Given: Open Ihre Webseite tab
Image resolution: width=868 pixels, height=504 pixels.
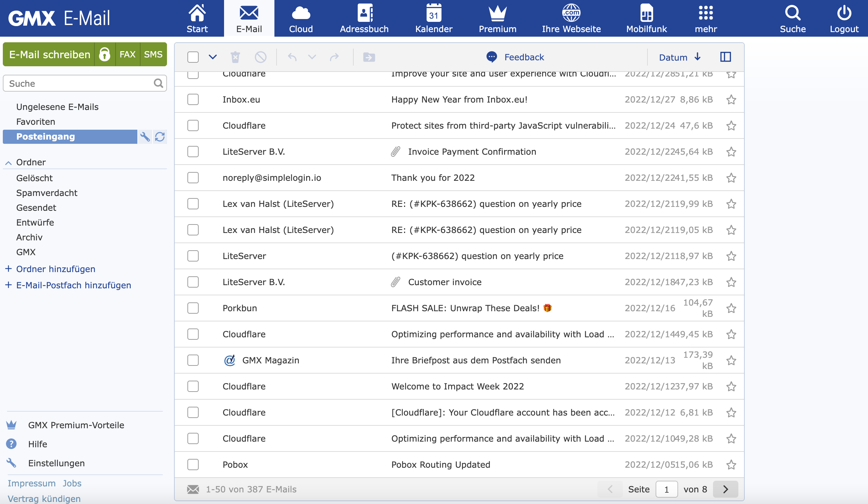Looking at the screenshot, I should pos(571,18).
